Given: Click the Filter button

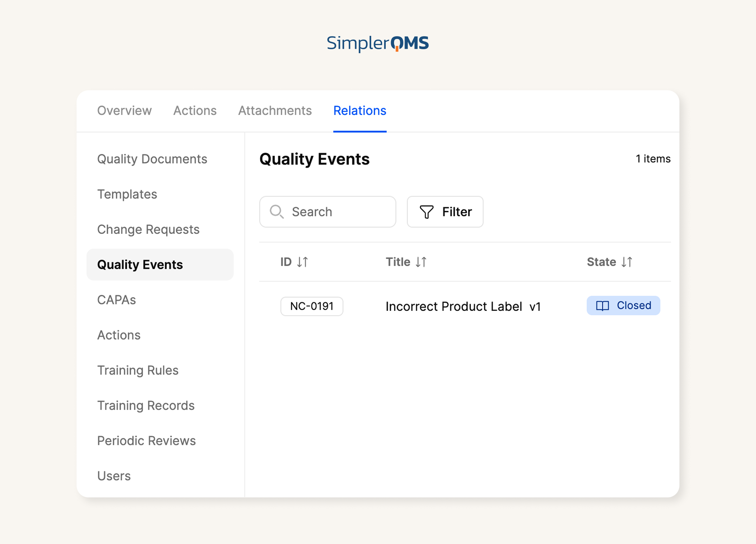Looking at the screenshot, I should pyautogui.click(x=445, y=212).
